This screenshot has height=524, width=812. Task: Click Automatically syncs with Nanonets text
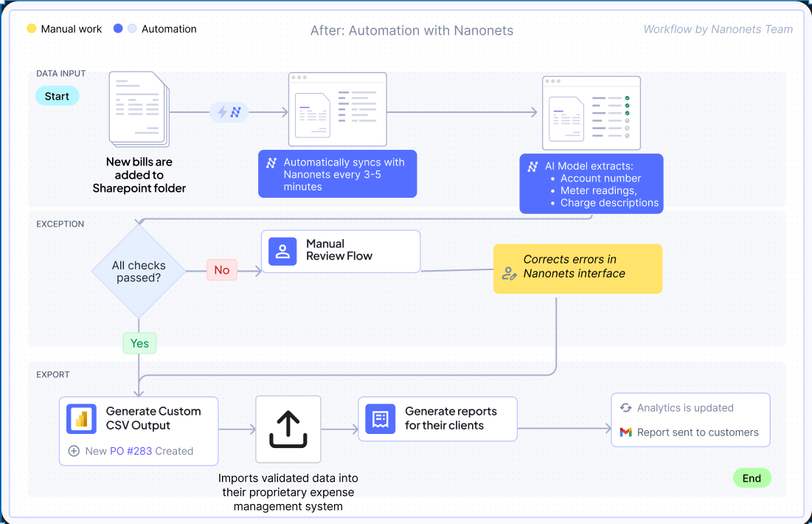(344, 175)
